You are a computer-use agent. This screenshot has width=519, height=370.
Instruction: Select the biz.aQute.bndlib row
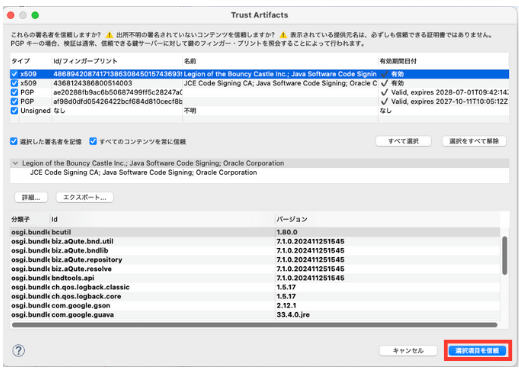(x=255, y=250)
